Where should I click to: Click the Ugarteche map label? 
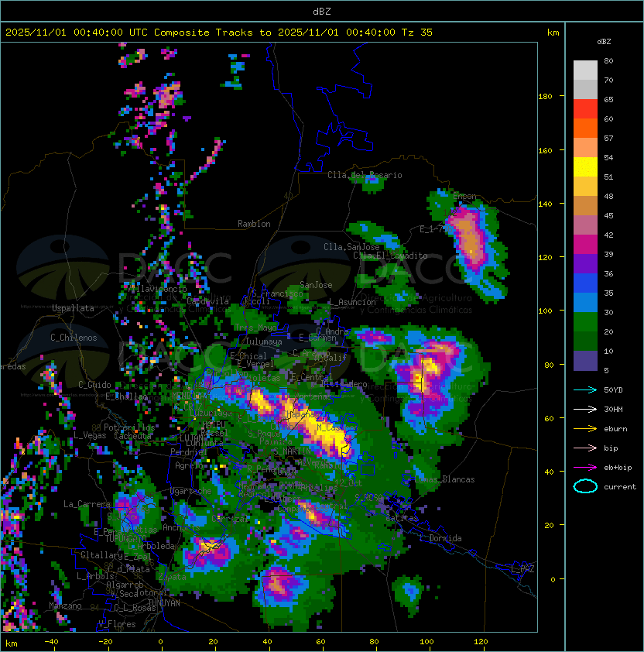pos(191,491)
